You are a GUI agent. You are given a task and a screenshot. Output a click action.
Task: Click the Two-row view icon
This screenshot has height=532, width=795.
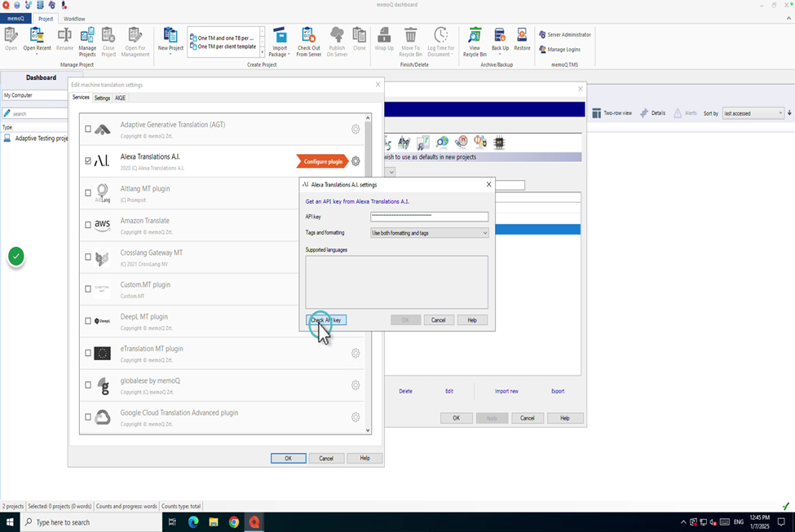[x=597, y=113]
